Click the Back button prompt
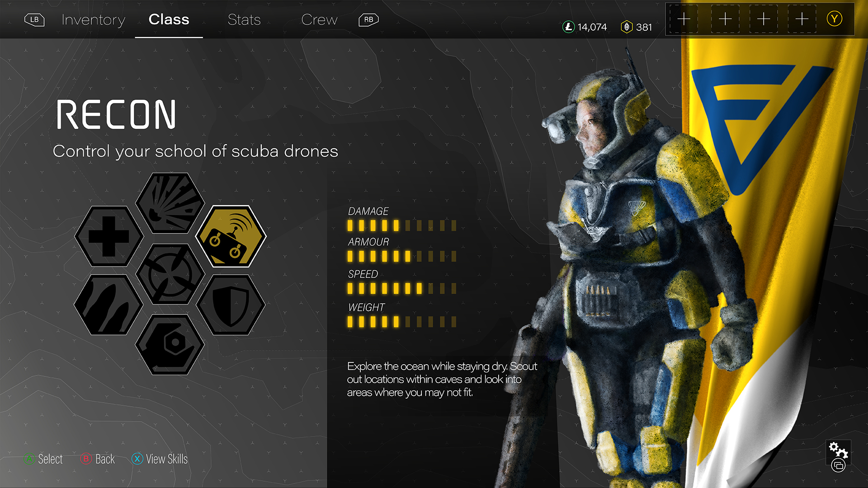This screenshot has width=868, height=488. 98,459
